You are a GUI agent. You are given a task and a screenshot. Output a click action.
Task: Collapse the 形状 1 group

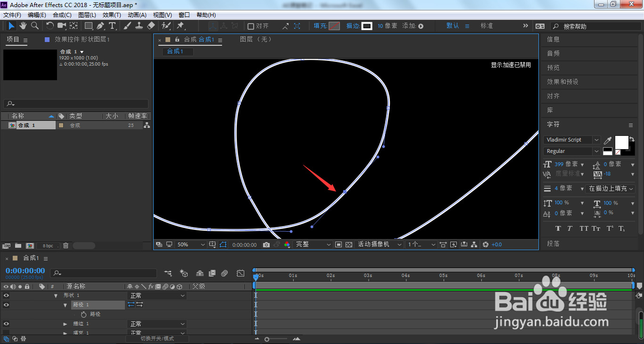56,295
